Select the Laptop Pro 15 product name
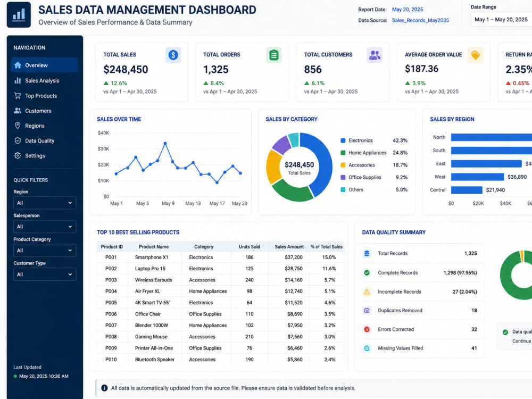Image resolution: width=532 pixels, height=399 pixels. click(x=150, y=268)
